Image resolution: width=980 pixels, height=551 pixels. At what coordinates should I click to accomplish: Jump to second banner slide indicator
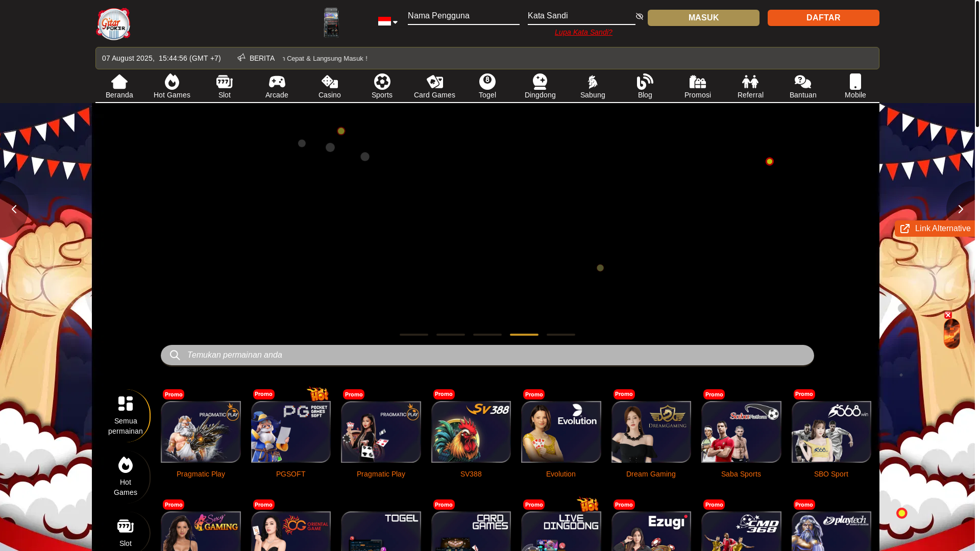coord(451,335)
